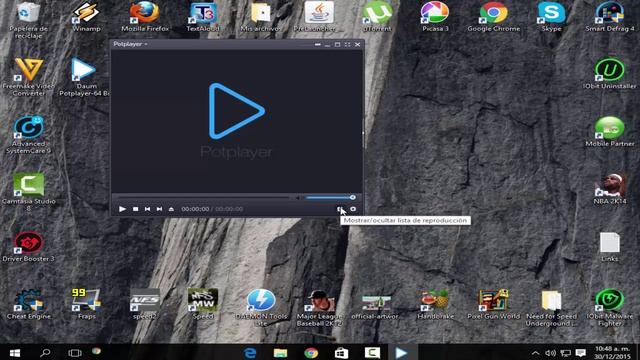Switch to Camtasia on the taskbar
640x360 pixels.
(372, 353)
